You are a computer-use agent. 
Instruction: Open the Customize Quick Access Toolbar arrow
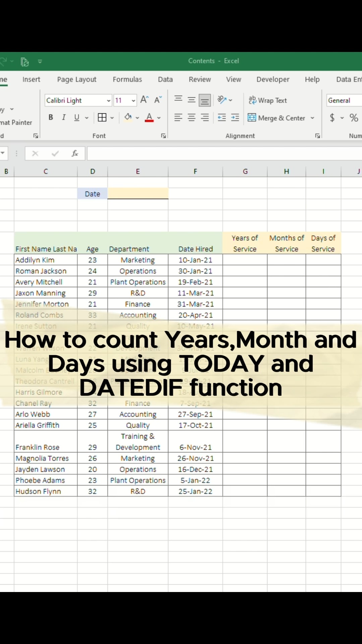[x=40, y=61]
